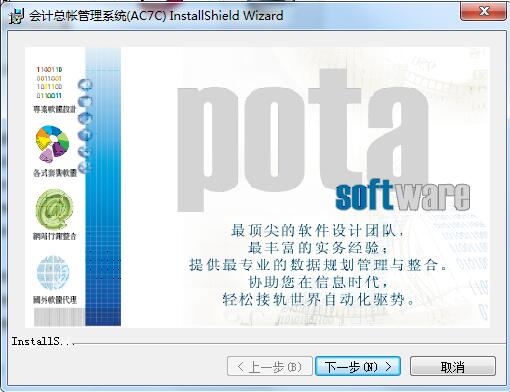Close the InstallShield Wizard window

click(x=484, y=11)
